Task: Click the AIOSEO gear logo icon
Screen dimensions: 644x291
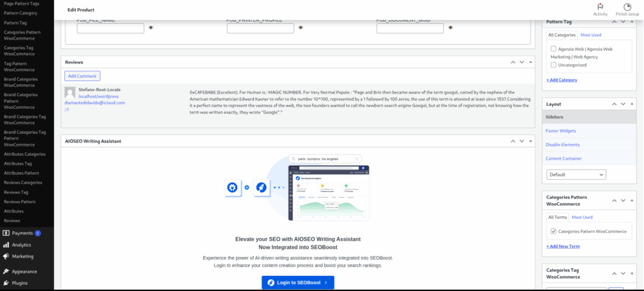Action: click(x=233, y=187)
